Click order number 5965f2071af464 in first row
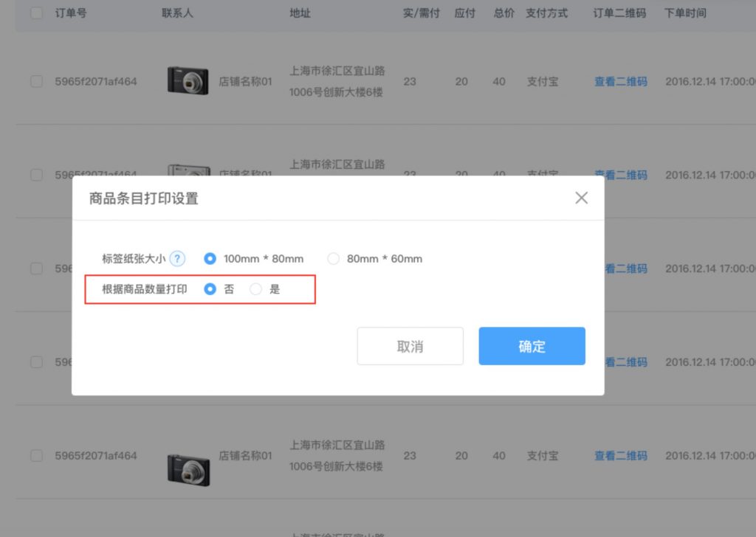Screen dimensions: 756x537 coord(96,81)
